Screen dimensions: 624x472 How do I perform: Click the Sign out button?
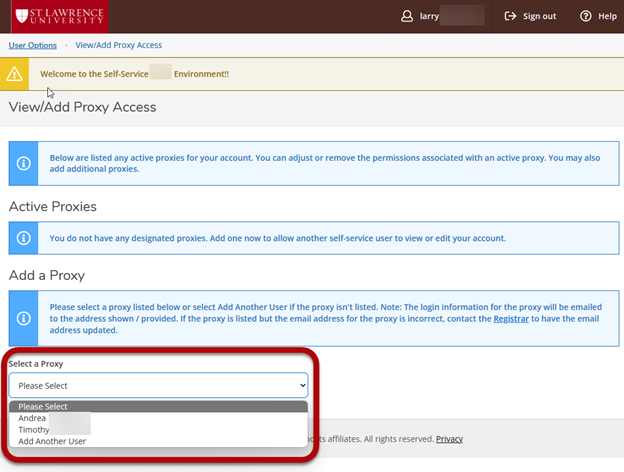point(530,16)
